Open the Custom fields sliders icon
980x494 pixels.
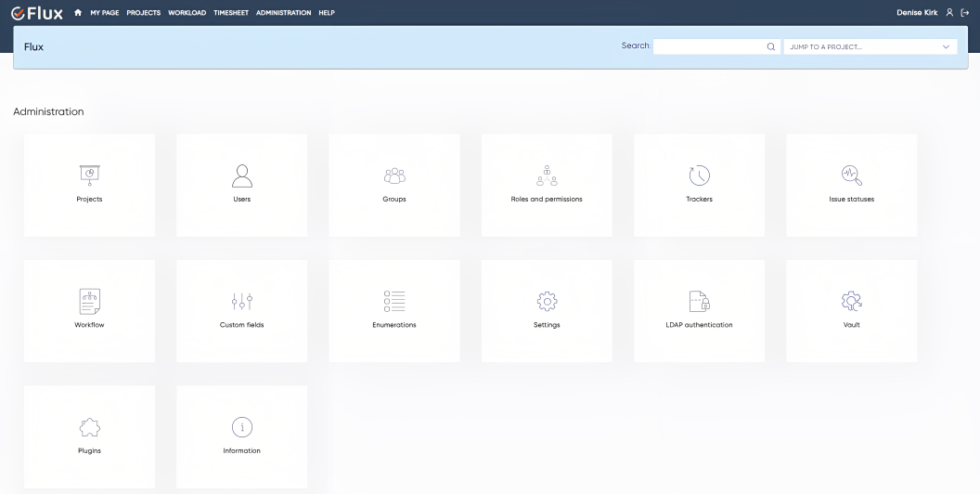coord(242,302)
